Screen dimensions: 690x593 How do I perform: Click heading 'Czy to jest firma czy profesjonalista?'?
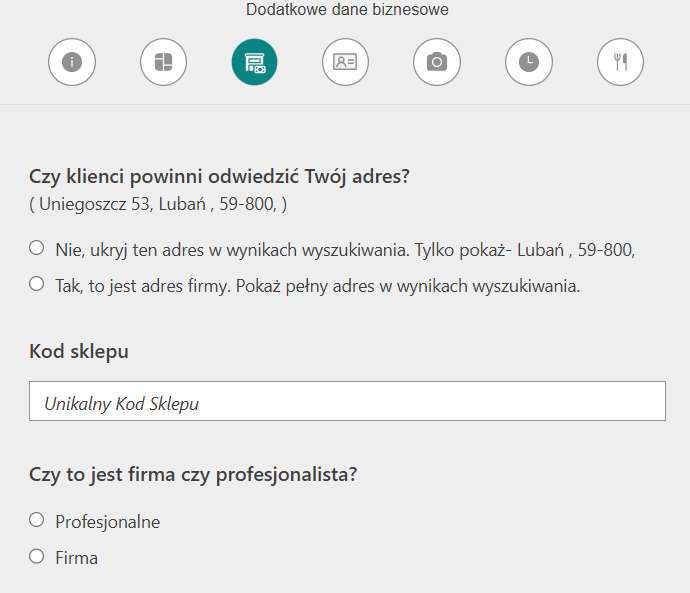[193, 475]
